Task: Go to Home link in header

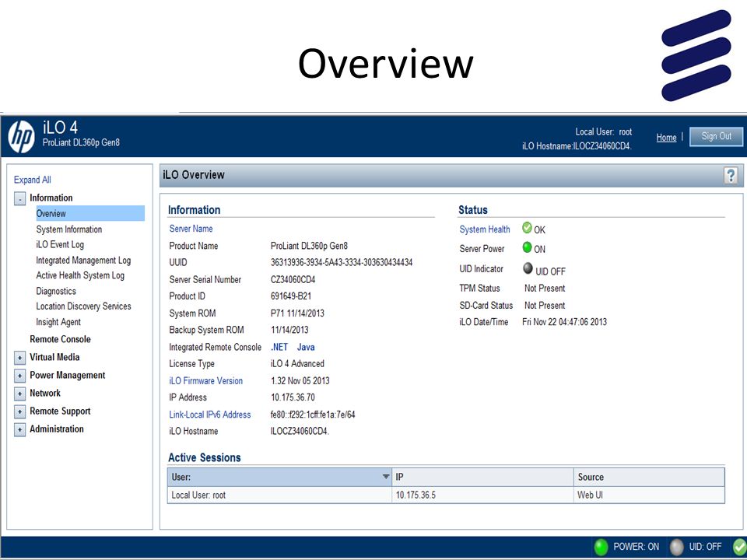Action: pos(666,138)
